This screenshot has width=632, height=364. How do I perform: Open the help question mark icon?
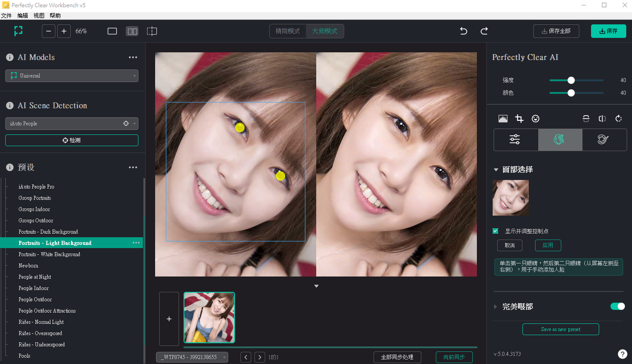[623, 354]
